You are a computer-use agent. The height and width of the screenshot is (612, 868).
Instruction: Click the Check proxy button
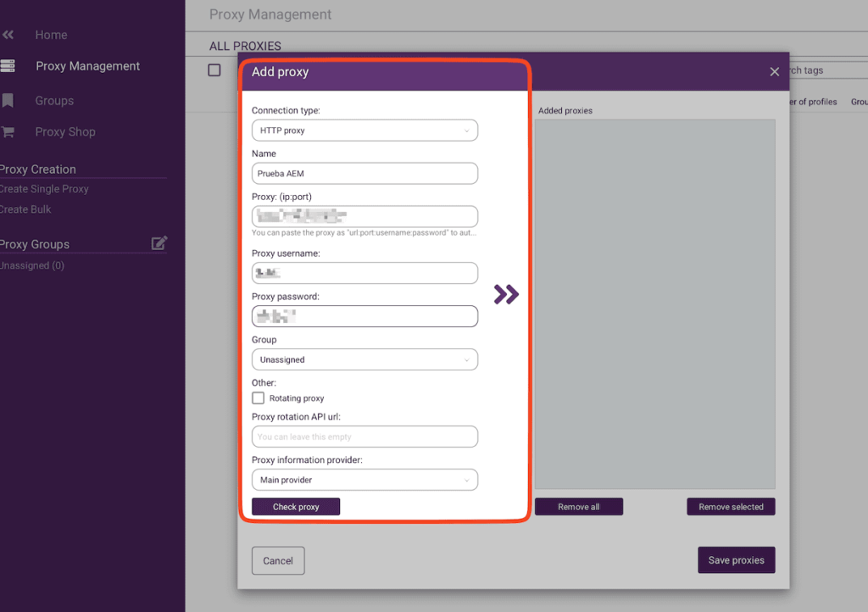pos(295,506)
